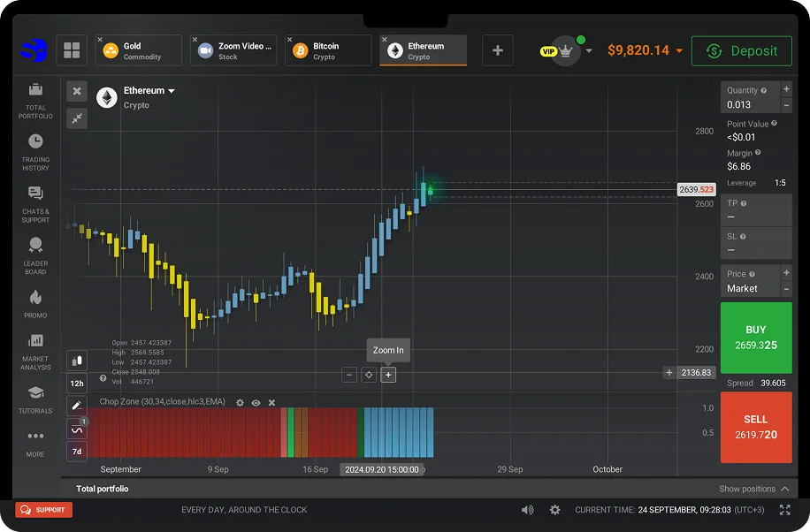This screenshot has height=532, width=810.
Task: Hide the Chop Zone indicator with the eye icon
Action: coord(256,402)
